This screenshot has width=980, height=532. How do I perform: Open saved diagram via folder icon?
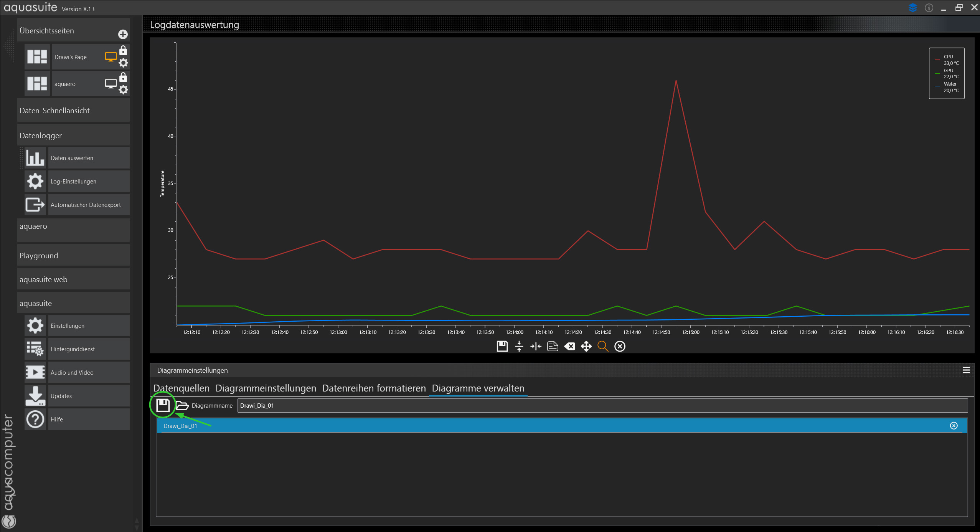pyautogui.click(x=182, y=405)
